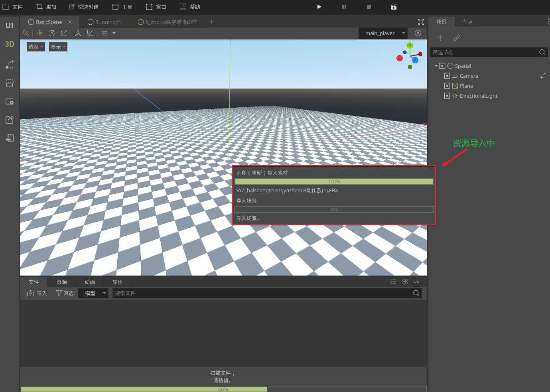
Task: Open the 动画 bottom tab
Action: point(90,282)
